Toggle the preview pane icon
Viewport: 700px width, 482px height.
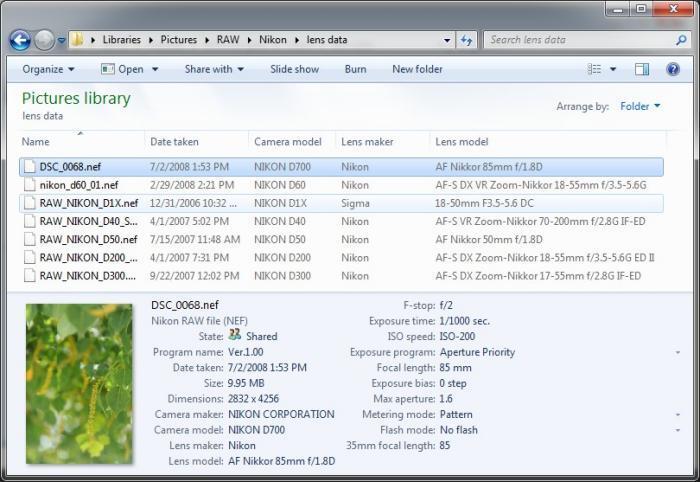click(642, 69)
